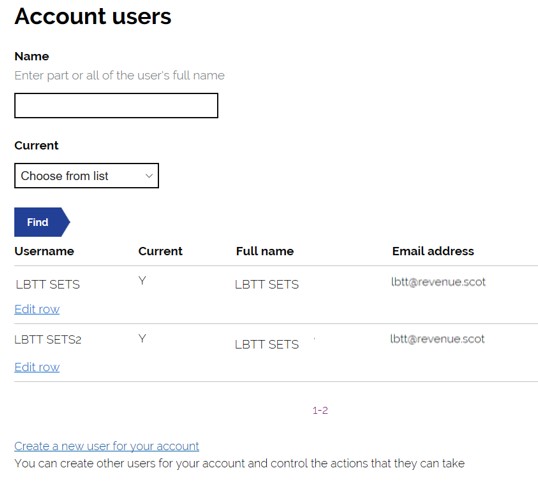Click the Y current value in first row
This screenshot has height=485, width=538.
(x=142, y=281)
